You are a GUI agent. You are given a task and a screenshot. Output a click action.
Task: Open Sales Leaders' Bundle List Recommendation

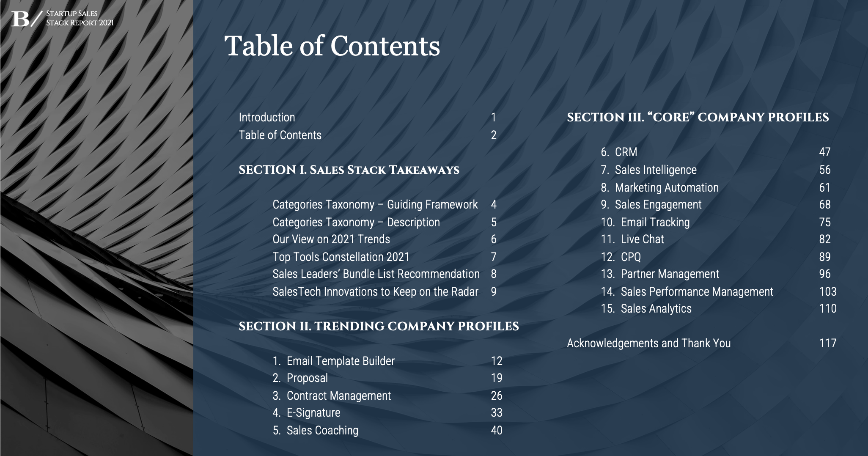click(x=376, y=274)
